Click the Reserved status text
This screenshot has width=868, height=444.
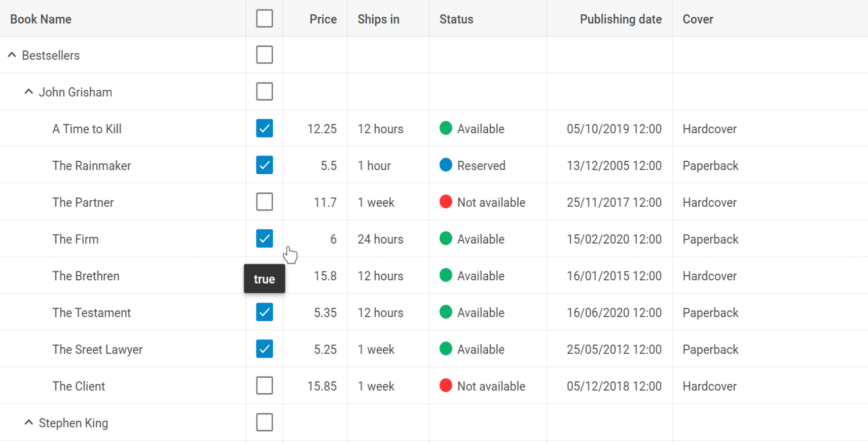[x=481, y=166]
